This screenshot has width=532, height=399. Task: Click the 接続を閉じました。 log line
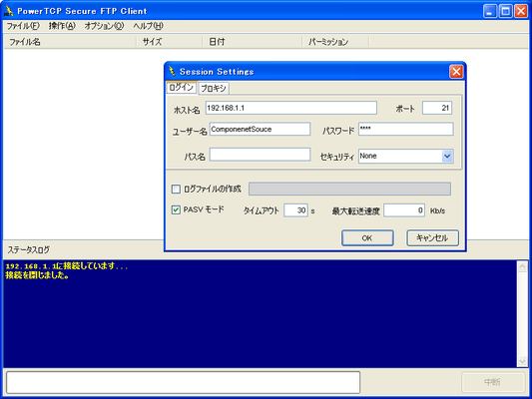[x=37, y=275]
